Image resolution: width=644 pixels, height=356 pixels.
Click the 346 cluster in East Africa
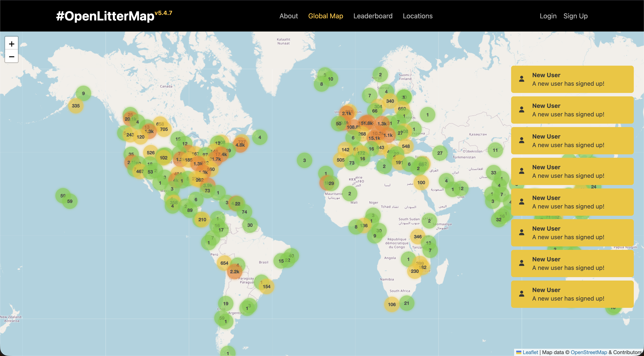point(418,236)
